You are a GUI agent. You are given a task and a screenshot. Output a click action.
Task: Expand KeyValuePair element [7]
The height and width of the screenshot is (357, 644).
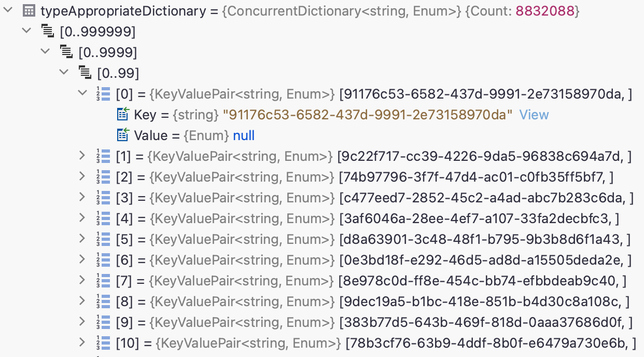click(83, 280)
